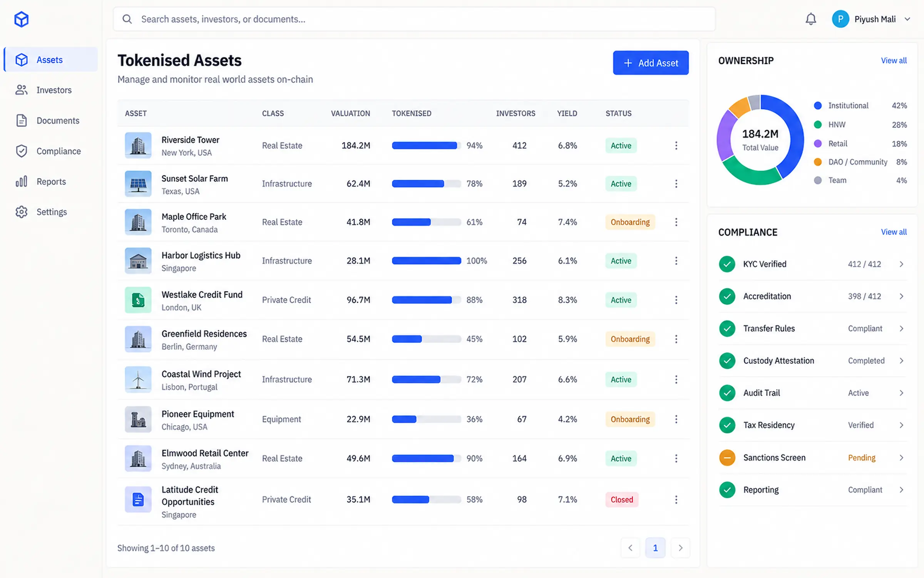
Task: Expand the Audit Trail row chevron
Action: (901, 393)
